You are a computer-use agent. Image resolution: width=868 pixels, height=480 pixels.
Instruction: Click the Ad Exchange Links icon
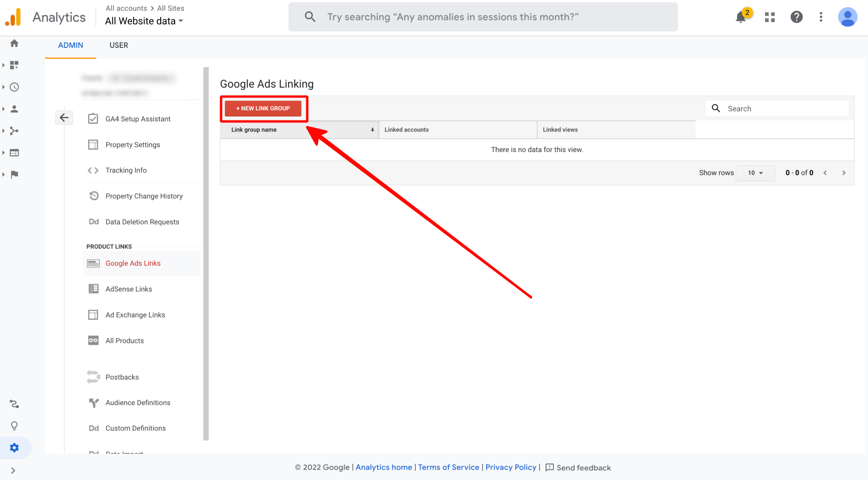point(93,315)
